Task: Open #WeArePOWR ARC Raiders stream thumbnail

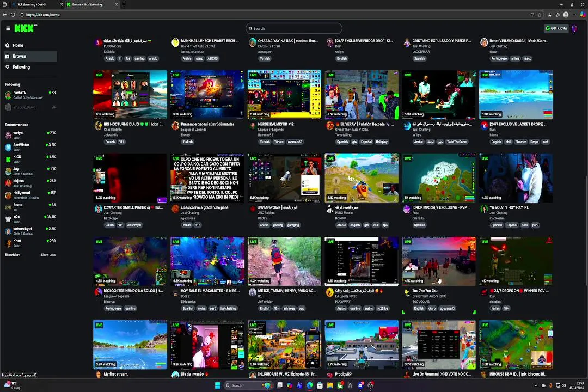Action: [284, 178]
